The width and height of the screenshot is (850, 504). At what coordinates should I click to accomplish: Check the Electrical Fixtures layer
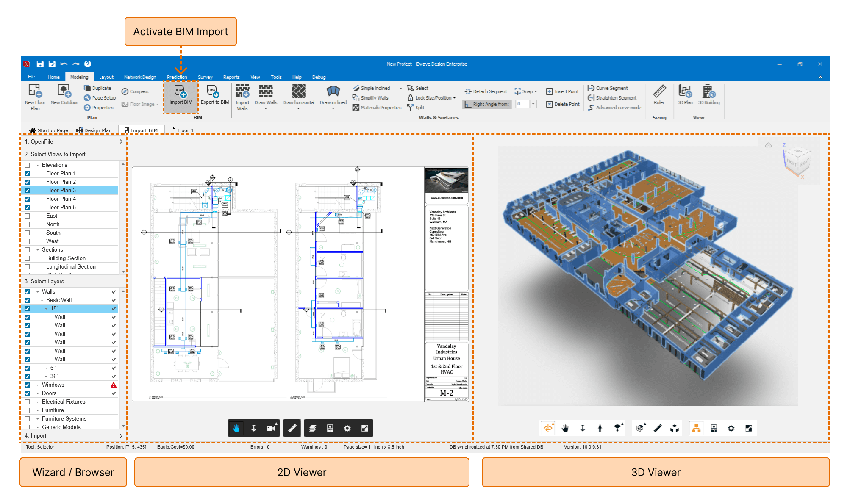[27, 402]
